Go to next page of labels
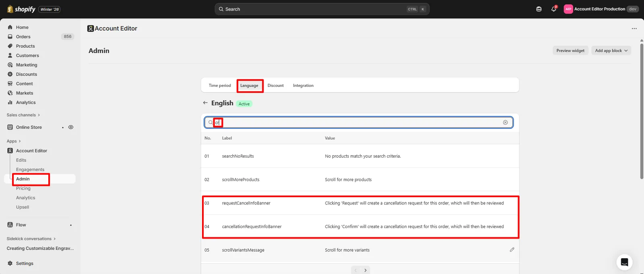The width and height of the screenshot is (644, 274). coord(365,270)
